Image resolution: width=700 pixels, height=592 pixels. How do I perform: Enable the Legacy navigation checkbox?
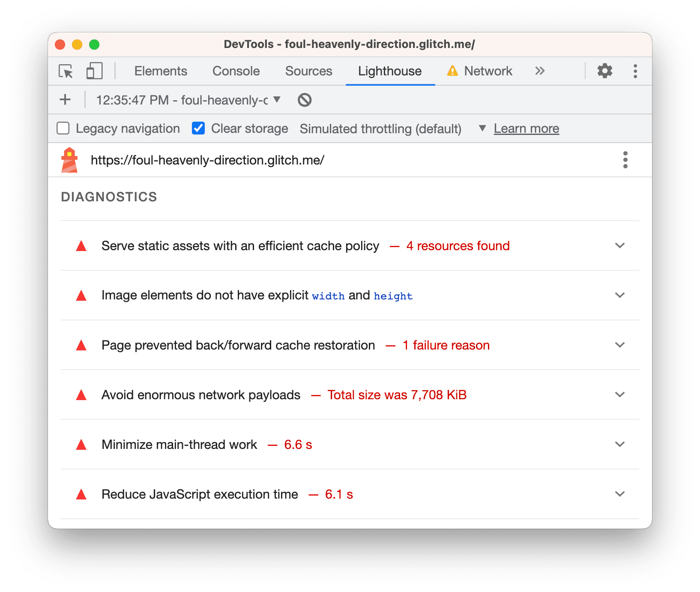tap(63, 129)
